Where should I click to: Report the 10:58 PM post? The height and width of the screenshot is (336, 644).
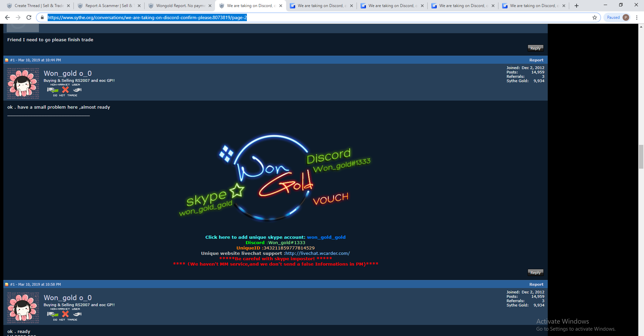pyautogui.click(x=536, y=284)
